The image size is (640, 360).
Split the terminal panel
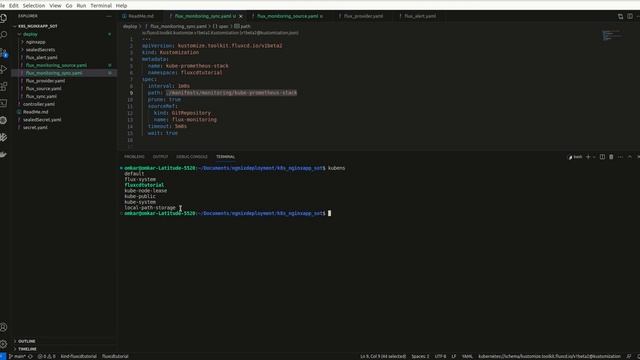click(x=602, y=157)
